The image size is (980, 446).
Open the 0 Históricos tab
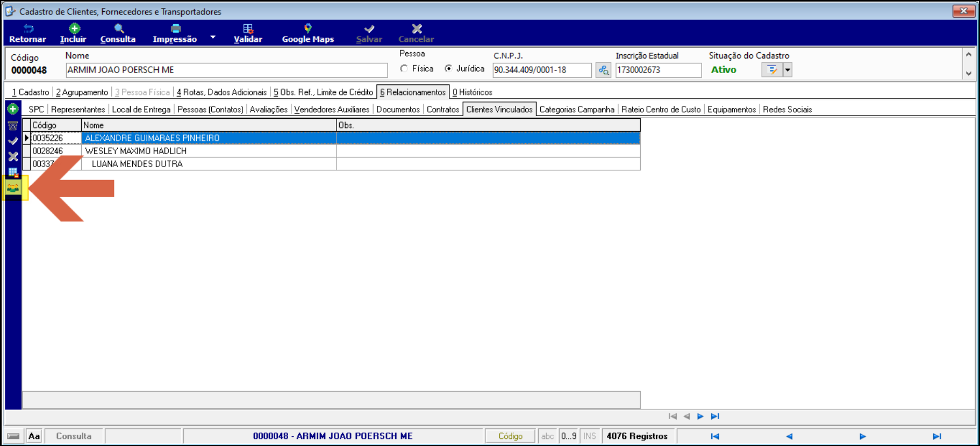473,92
